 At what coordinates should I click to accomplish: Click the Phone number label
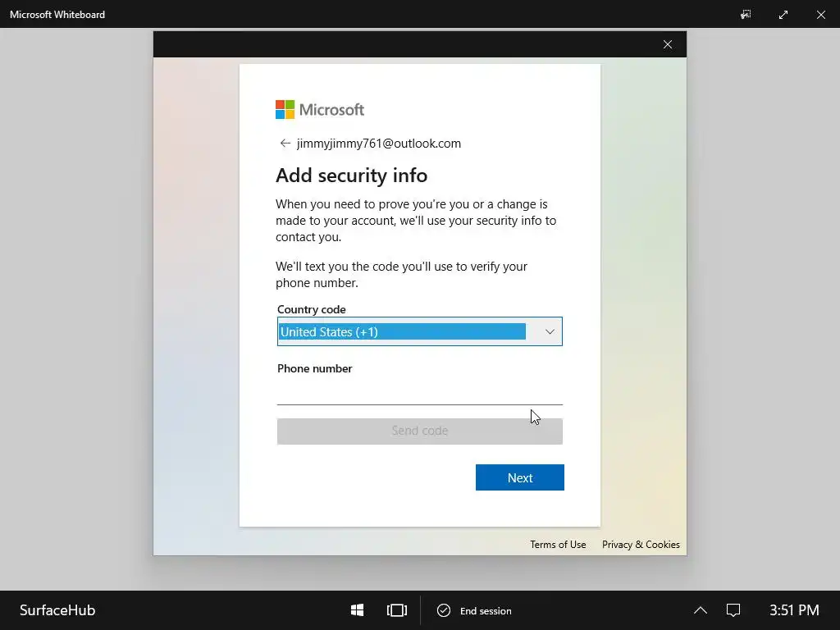click(x=314, y=368)
